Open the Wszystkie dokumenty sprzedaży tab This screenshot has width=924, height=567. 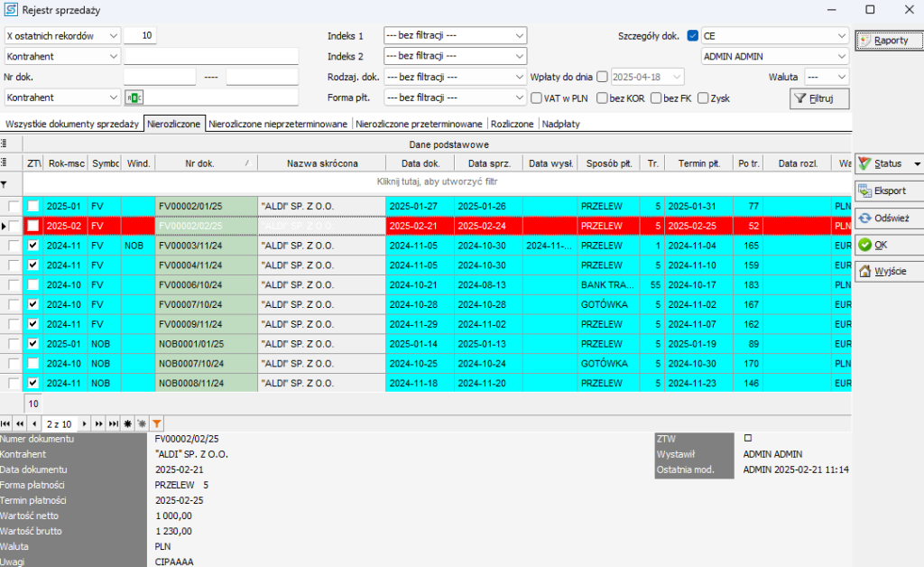click(x=72, y=124)
